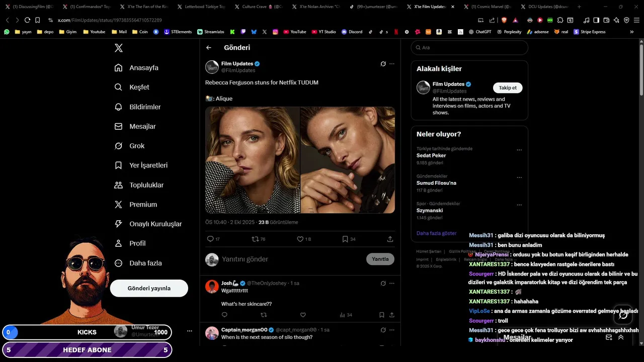Expand the Daha fazla sidebar menu

[x=138, y=263]
